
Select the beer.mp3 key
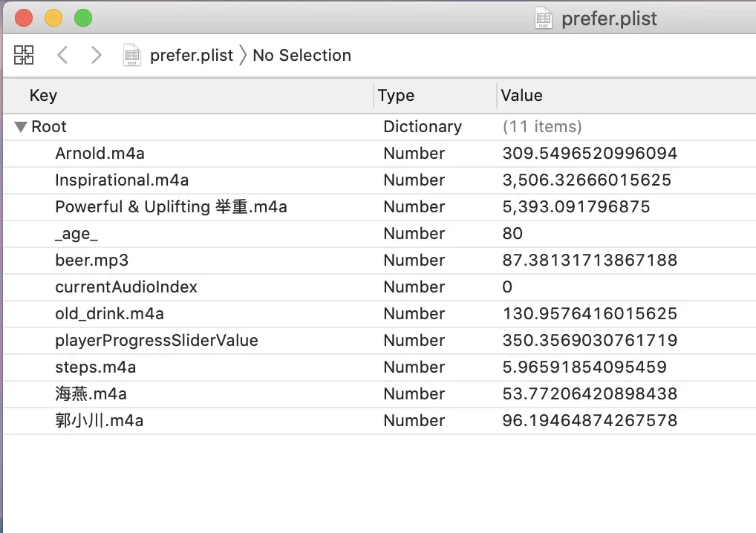click(91, 261)
